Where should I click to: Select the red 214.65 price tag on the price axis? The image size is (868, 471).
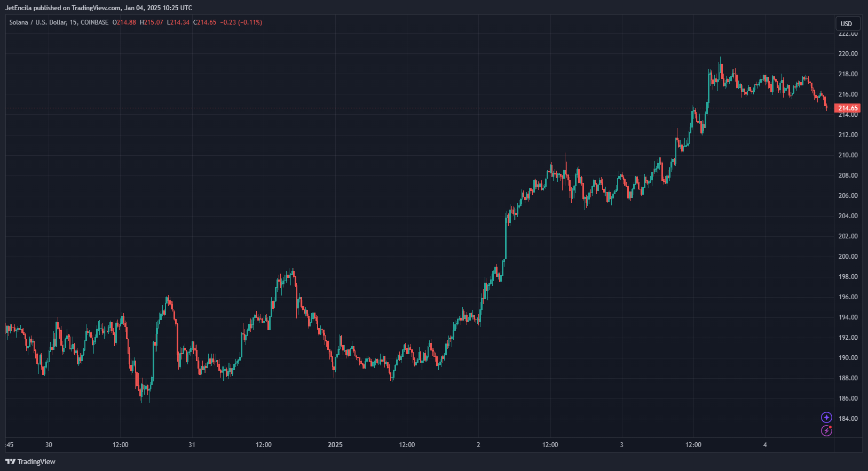[x=848, y=108]
